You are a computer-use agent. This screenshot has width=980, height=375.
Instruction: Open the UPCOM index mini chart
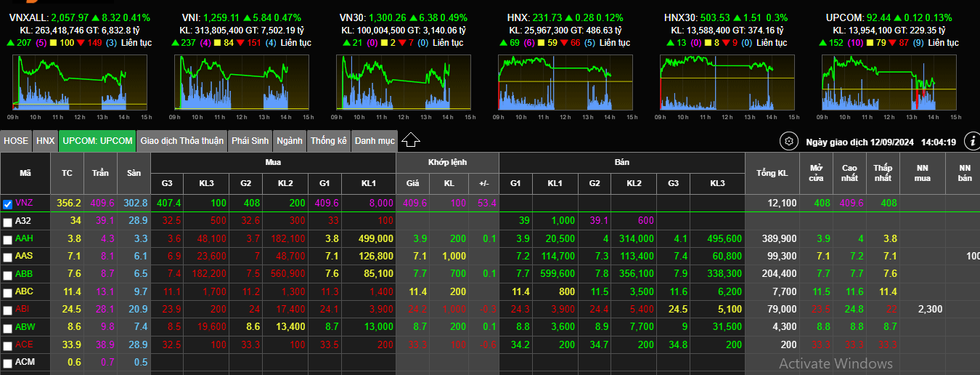click(x=889, y=84)
